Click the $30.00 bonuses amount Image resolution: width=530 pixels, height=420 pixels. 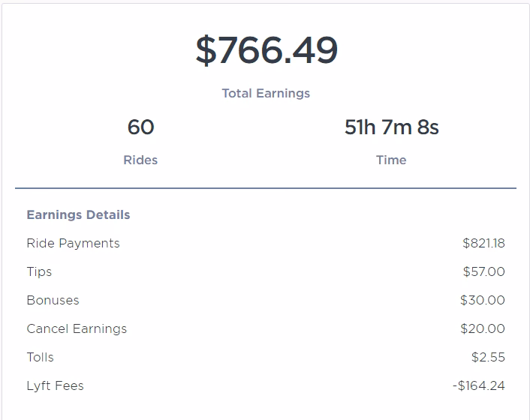click(x=482, y=300)
